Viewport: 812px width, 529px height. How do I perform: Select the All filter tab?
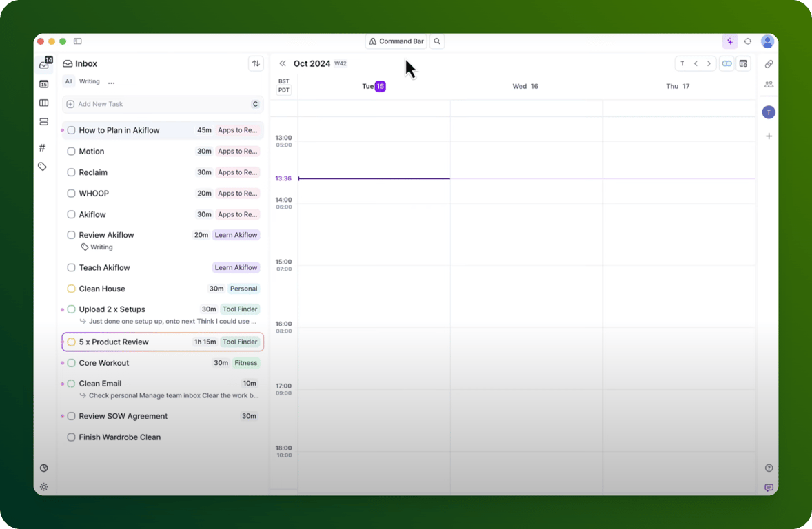tap(69, 81)
